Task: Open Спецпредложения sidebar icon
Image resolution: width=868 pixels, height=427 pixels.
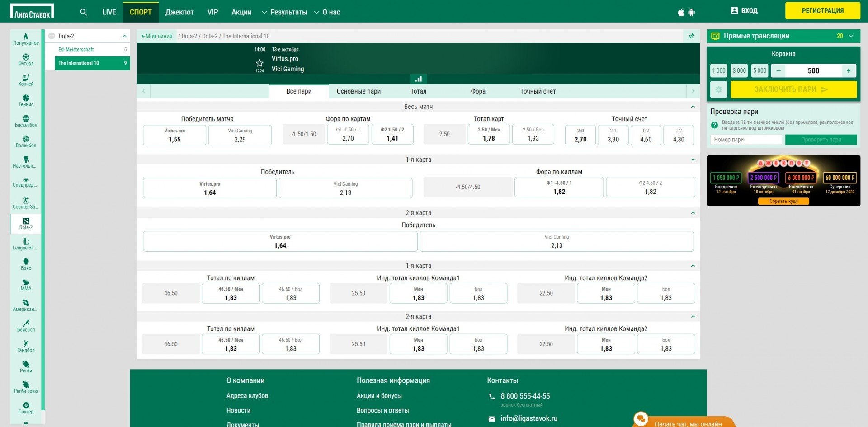Action: (26, 182)
